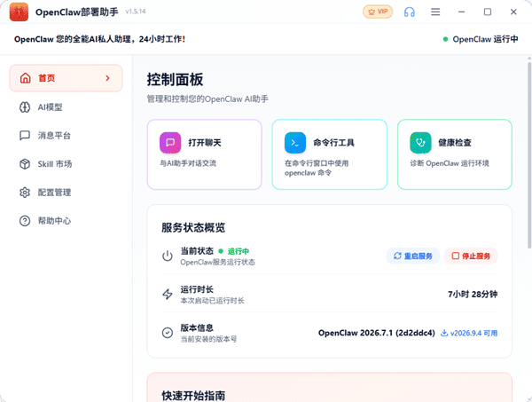This screenshot has width=532, height=402.
Task: Click the power icon beside 当前状态
Action: pos(168,256)
